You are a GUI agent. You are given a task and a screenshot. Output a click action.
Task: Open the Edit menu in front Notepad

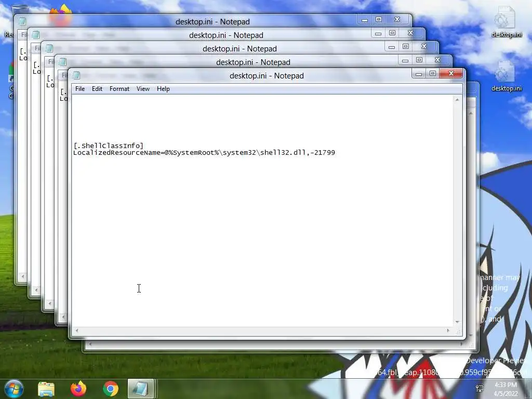click(x=97, y=89)
